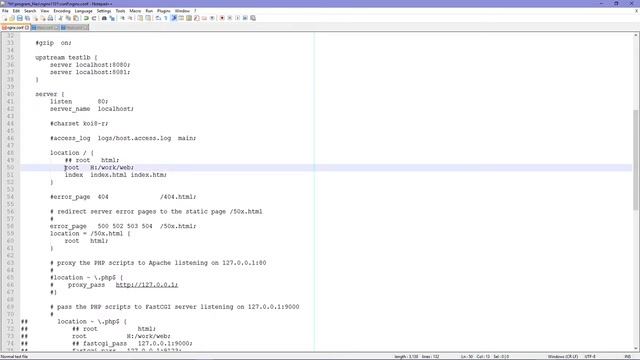Click the Stop Recording macro icon
This screenshot has height=360, width=640.
coord(229,18)
